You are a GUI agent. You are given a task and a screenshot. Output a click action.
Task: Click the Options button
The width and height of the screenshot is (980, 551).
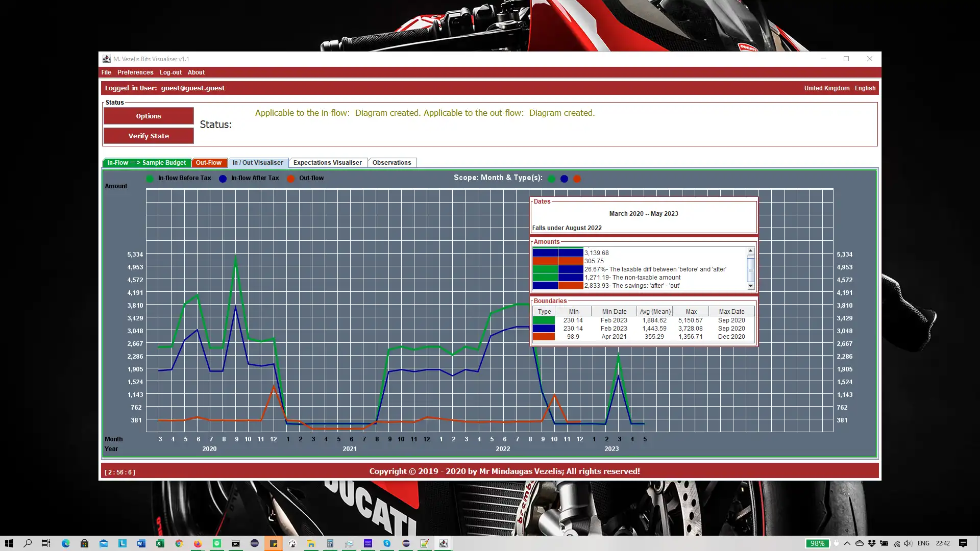pyautogui.click(x=149, y=116)
